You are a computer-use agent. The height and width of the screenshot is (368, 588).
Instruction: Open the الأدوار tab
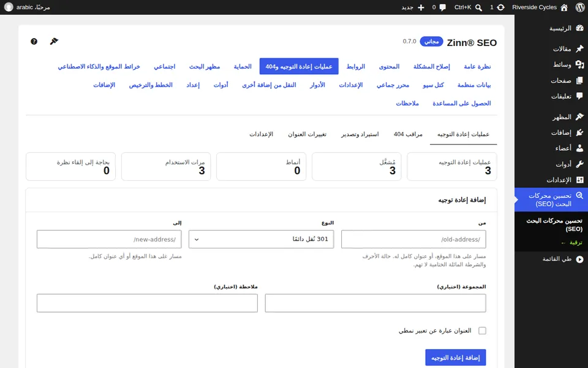[x=317, y=85]
